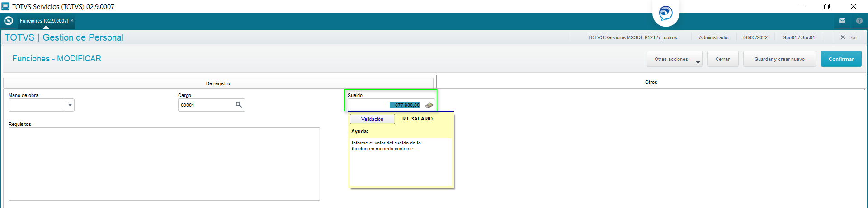
Task: Switch to the Otros tab
Action: coord(651,82)
